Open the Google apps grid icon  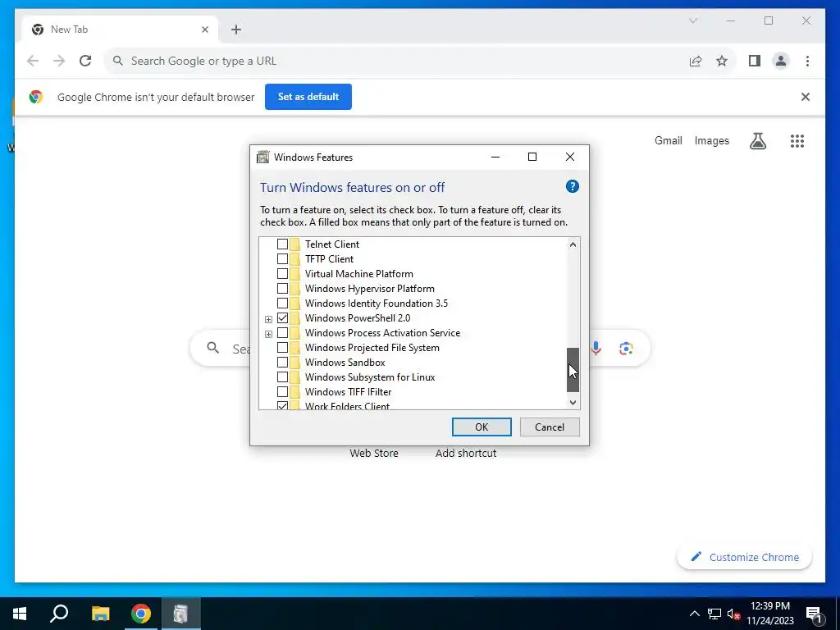point(797,141)
